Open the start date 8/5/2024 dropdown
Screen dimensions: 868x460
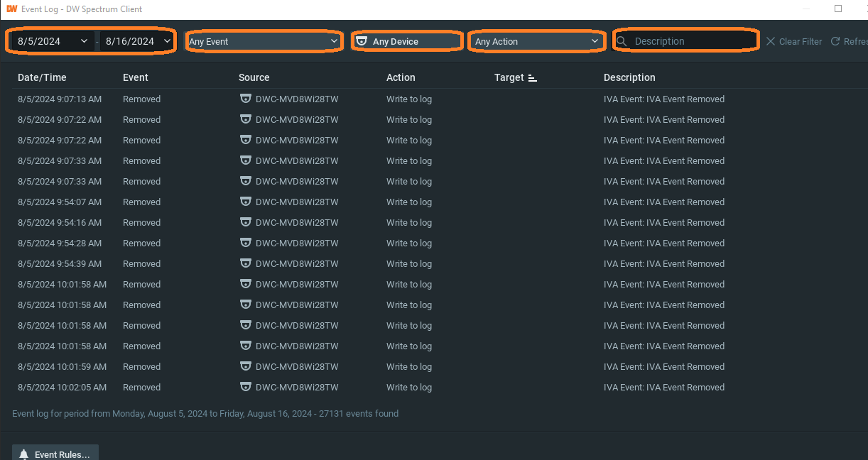point(84,41)
